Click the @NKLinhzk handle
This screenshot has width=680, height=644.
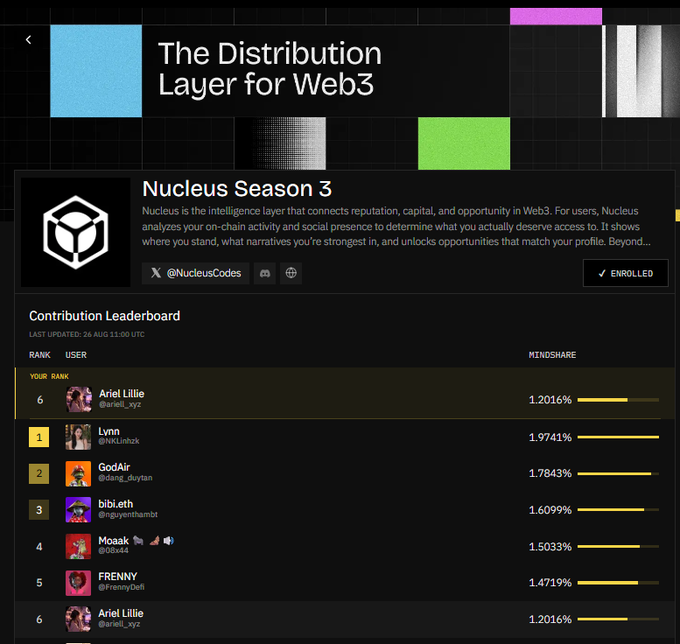(x=119, y=441)
